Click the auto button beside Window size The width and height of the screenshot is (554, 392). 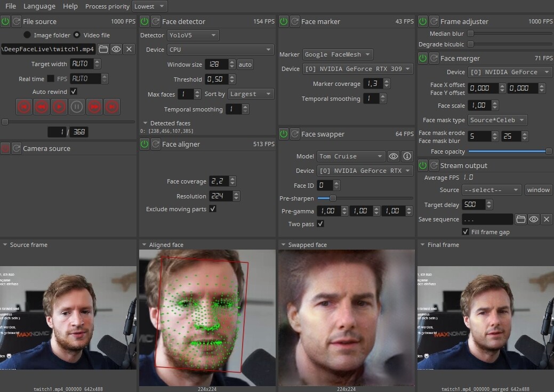[x=245, y=65]
